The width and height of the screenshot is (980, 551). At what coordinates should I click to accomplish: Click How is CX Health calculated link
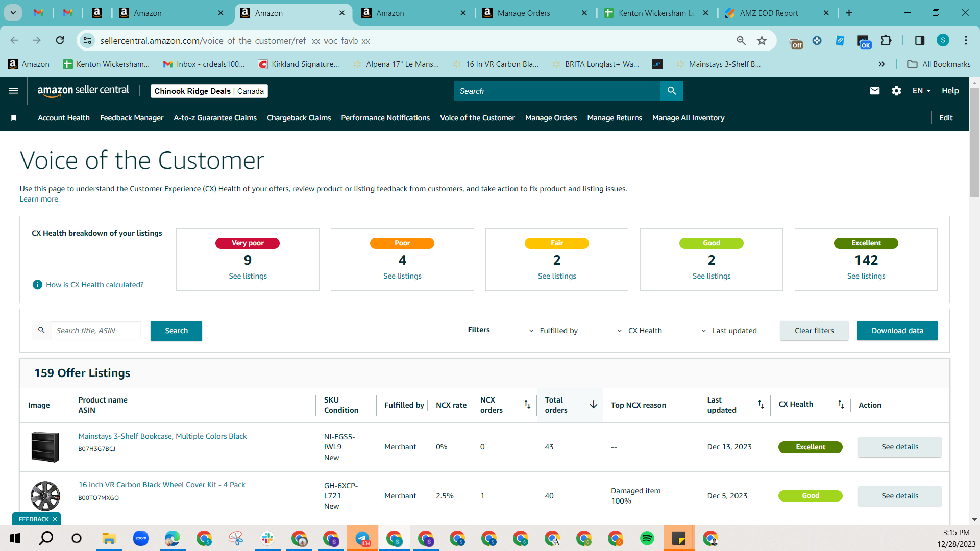pyautogui.click(x=95, y=285)
